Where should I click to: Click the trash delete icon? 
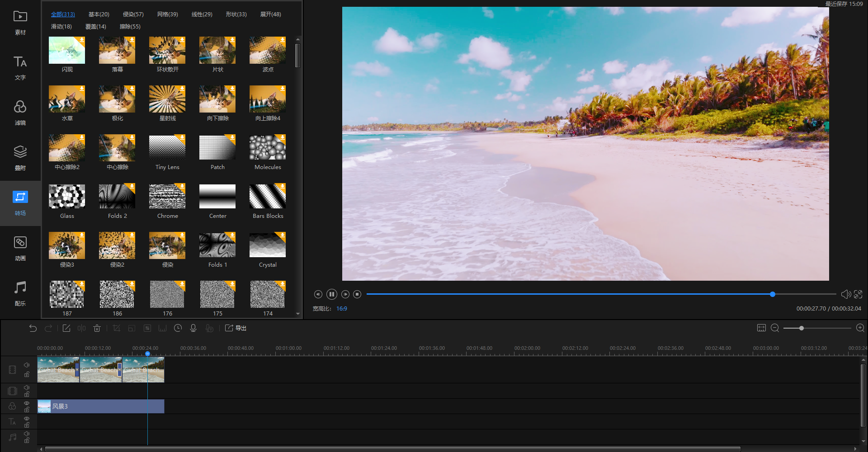click(97, 328)
